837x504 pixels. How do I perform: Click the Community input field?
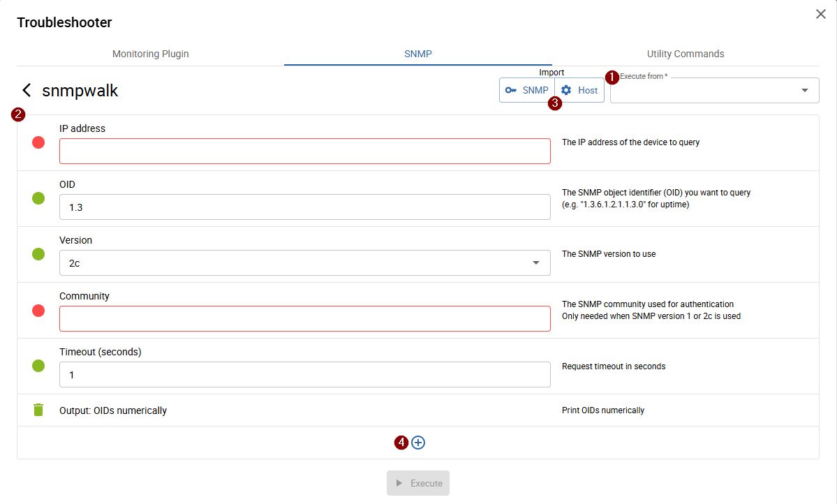tap(304, 319)
